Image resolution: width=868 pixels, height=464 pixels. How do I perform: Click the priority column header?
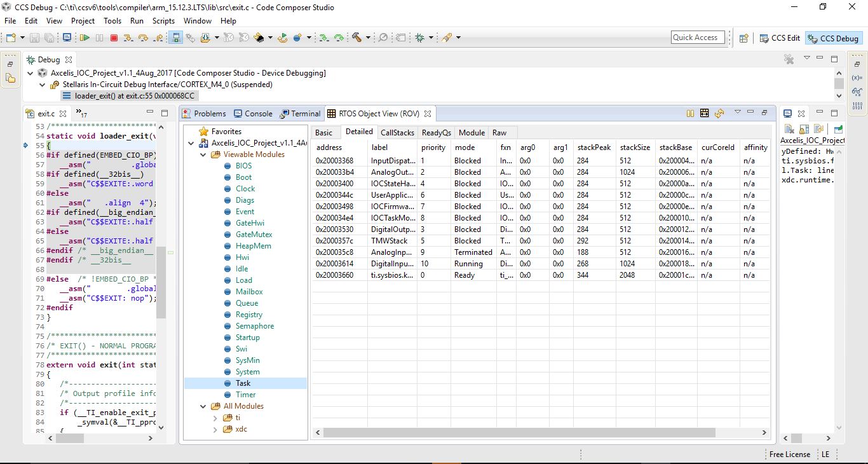coord(433,147)
